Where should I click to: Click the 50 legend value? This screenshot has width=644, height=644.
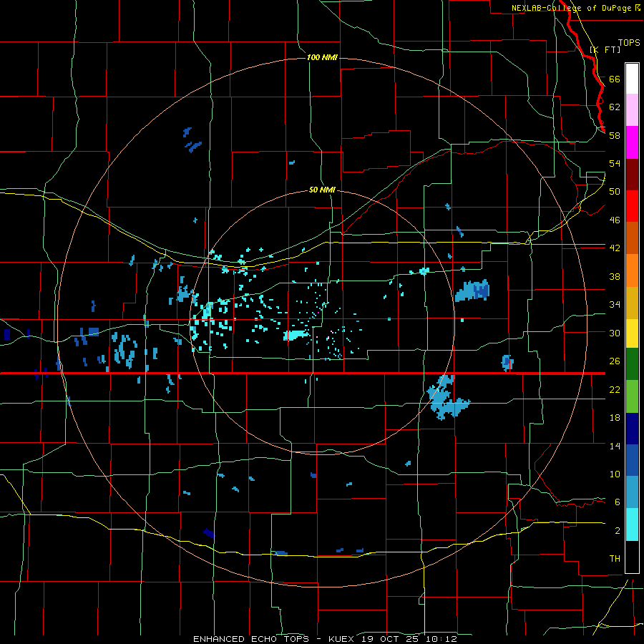615,191
